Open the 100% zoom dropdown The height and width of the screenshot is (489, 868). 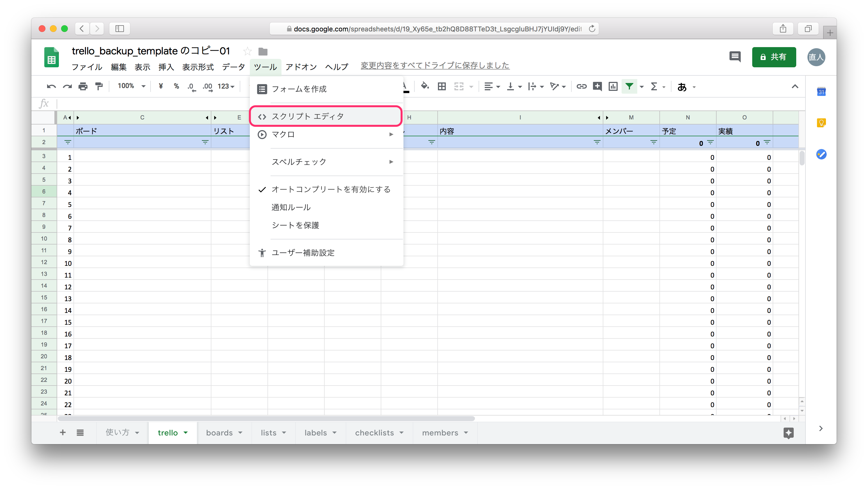(131, 86)
